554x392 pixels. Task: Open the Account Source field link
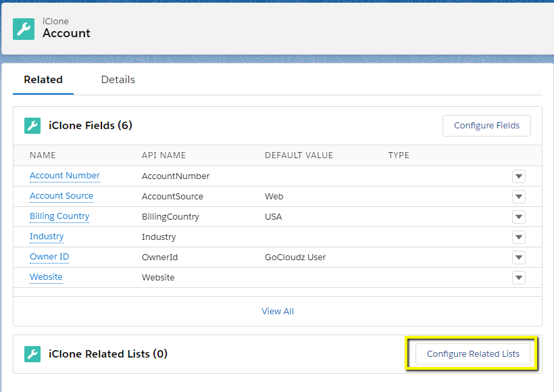[61, 196]
